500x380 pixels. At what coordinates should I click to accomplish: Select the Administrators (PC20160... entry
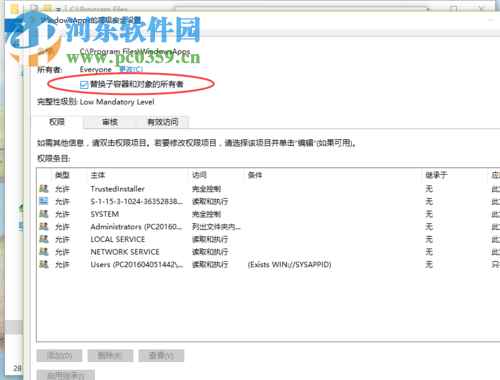268,227
